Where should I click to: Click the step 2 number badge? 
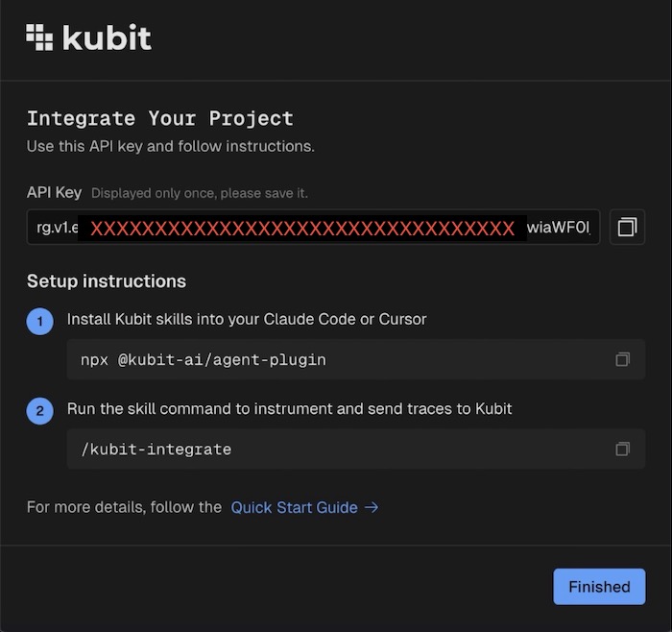click(x=39, y=412)
